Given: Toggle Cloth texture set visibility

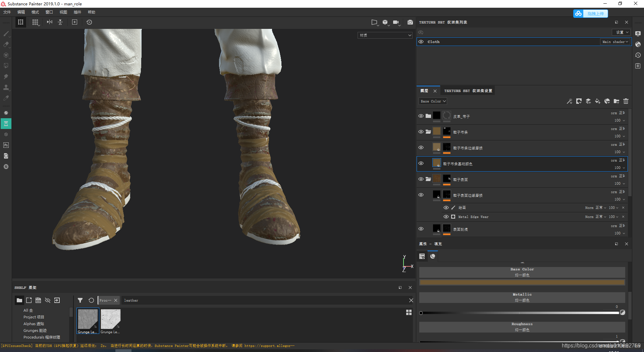Looking at the screenshot, I should 421,42.
